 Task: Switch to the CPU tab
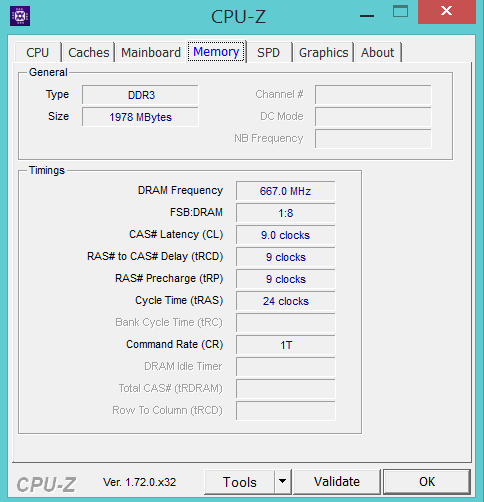[38, 52]
